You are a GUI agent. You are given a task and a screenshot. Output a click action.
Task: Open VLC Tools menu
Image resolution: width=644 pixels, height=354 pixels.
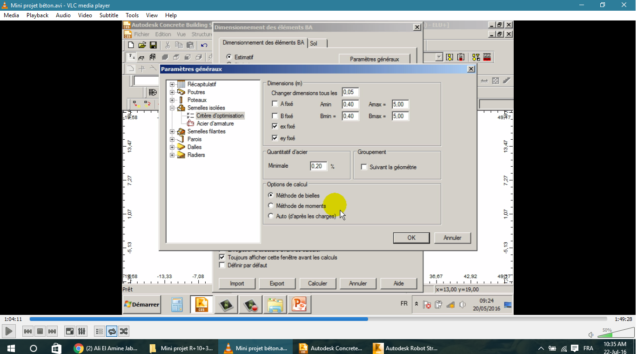132,15
